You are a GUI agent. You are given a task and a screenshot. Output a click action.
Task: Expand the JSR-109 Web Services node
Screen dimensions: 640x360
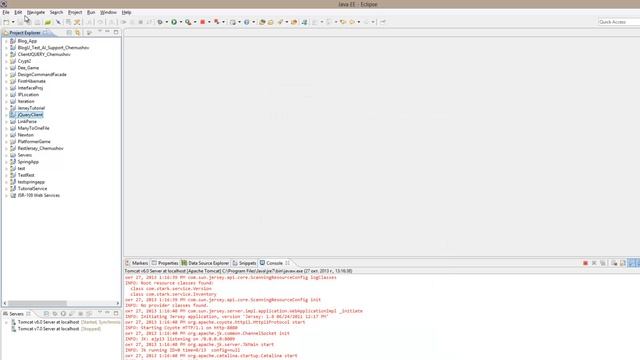point(7,196)
